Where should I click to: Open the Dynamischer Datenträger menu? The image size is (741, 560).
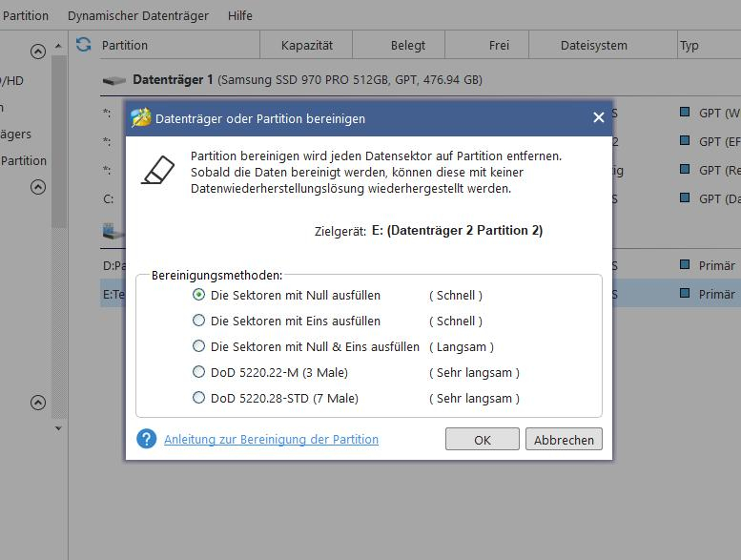pyautogui.click(x=137, y=16)
